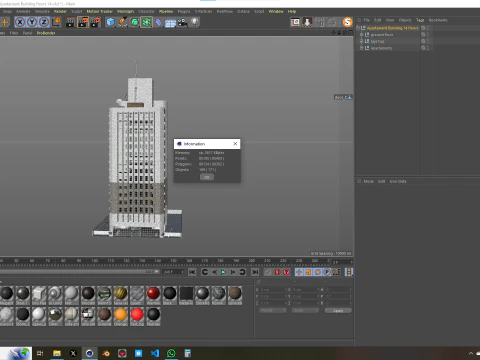Screen dimensions: 480x360
Task: Switch the coordinate system icon
Action: click(x=57, y=22)
